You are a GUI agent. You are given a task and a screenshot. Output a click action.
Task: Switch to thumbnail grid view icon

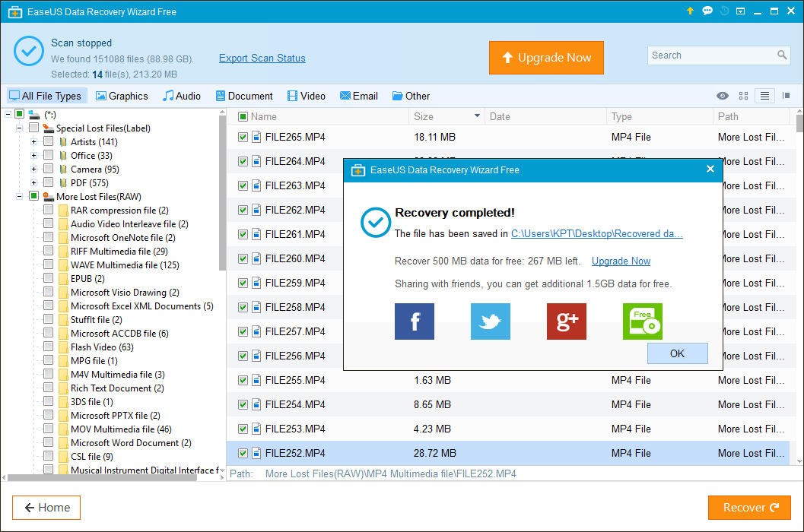coord(743,96)
